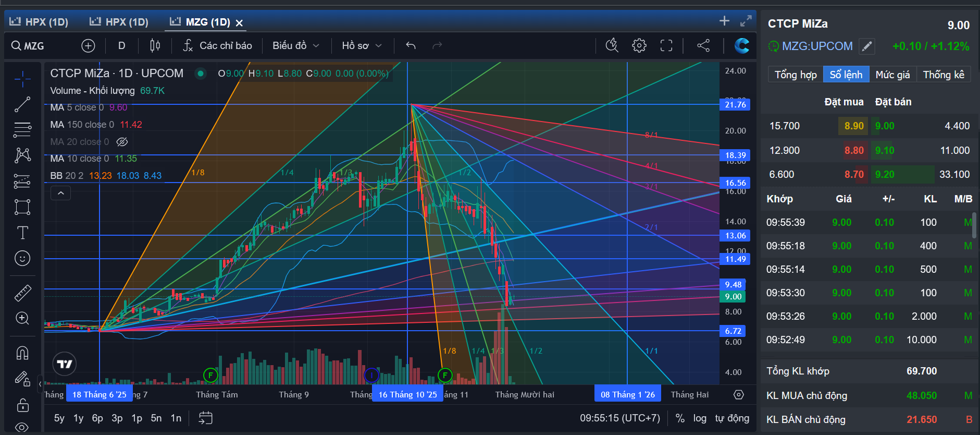Open chart settings gear
Viewport: 980px width, 435px height.
point(639,46)
